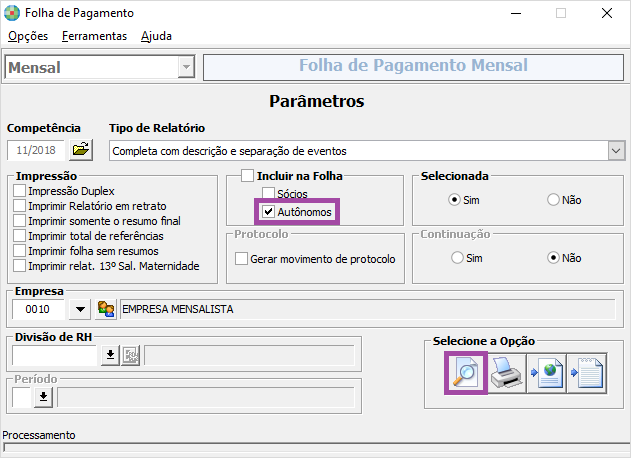Open the Opções menu
Screen dimensions: 631x458
click(x=28, y=36)
